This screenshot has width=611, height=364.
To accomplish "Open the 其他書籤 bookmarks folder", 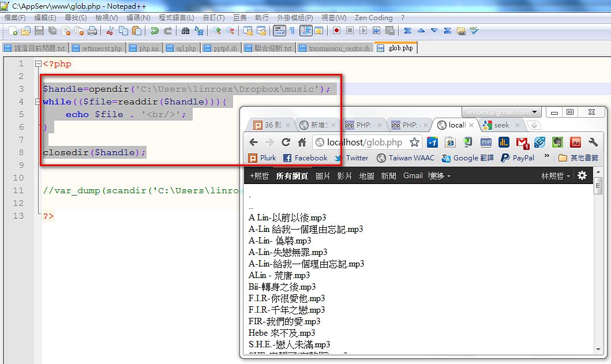I will (x=578, y=158).
